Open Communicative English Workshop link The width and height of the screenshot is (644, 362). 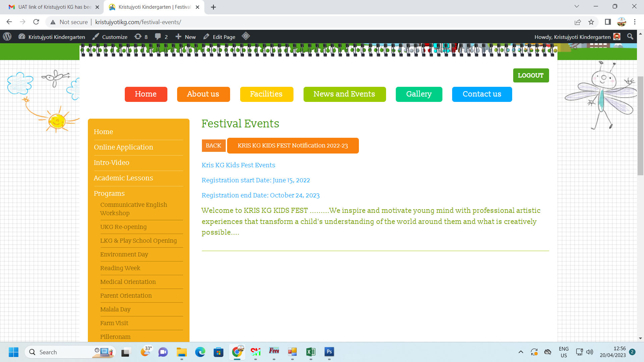[133, 209]
